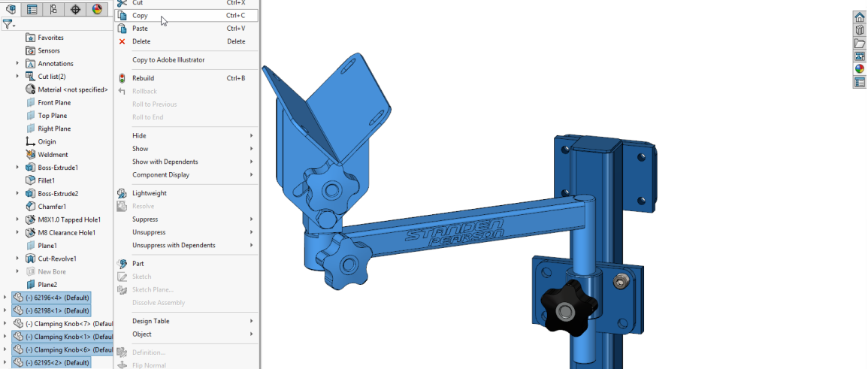
Task: Select Copy to Adobe Illustrator
Action: [x=168, y=60]
